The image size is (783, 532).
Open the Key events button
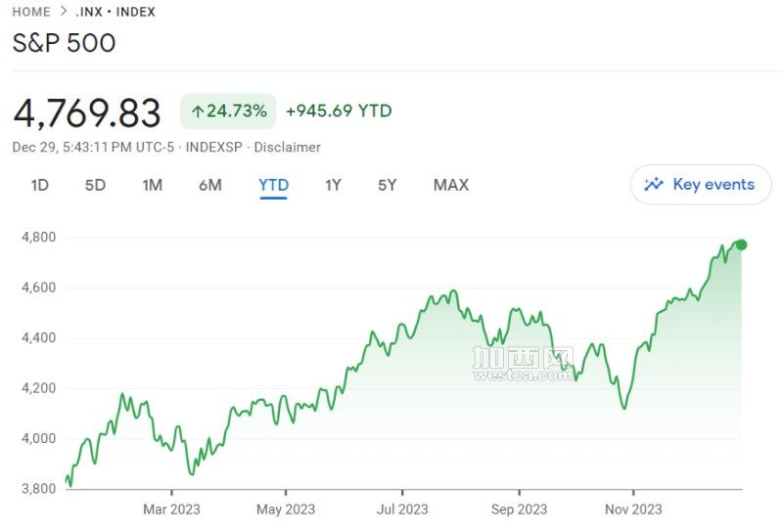coord(701,185)
